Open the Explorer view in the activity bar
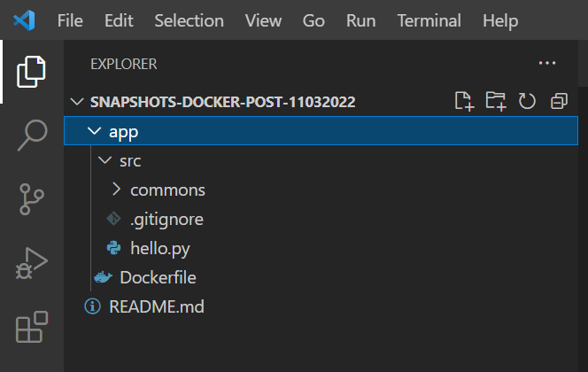The image size is (588, 372). point(31,72)
